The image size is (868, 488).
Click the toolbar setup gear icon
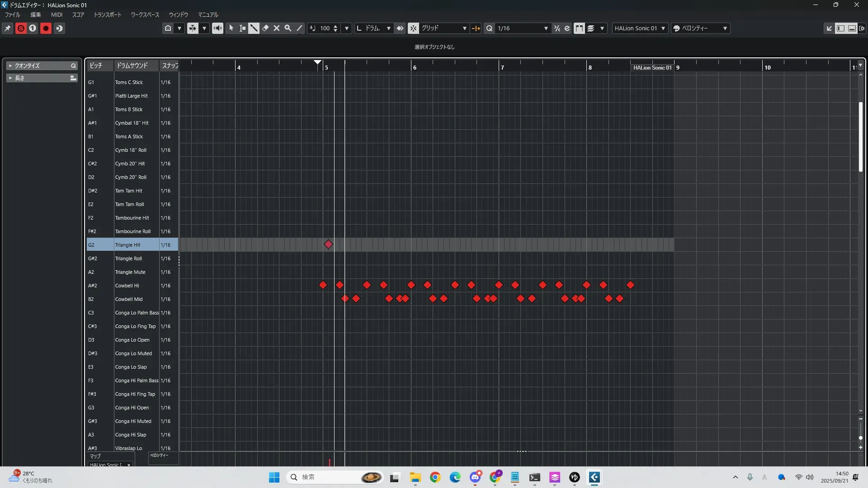click(862, 28)
